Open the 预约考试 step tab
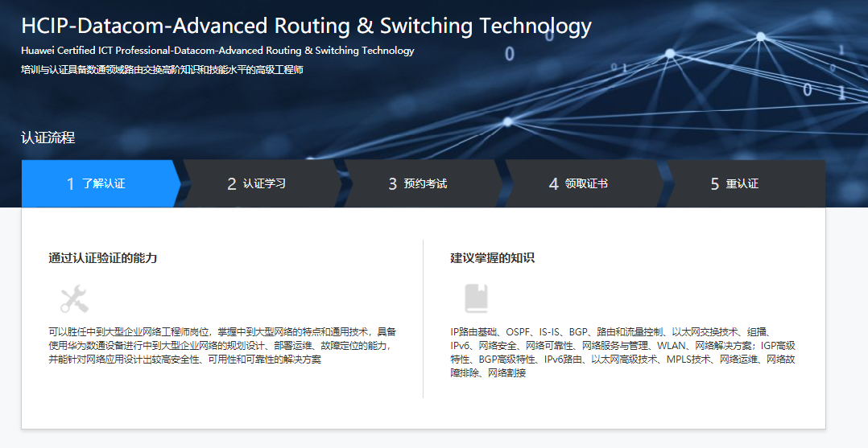868x448 pixels. (423, 183)
